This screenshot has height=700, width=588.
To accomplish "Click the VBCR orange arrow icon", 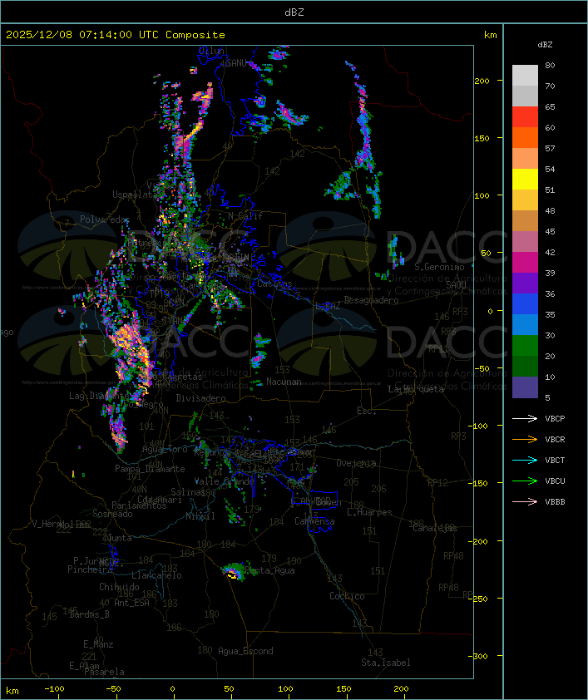I will pyautogui.click(x=525, y=439).
